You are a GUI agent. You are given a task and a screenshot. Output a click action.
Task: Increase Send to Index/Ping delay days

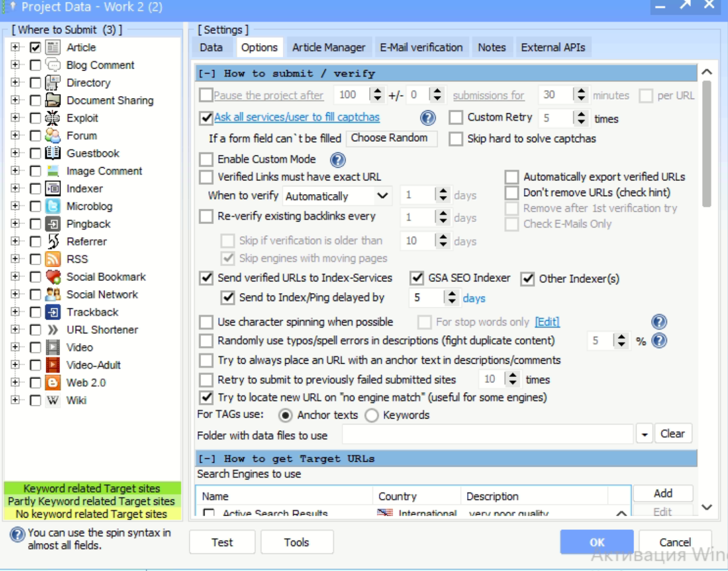point(452,294)
